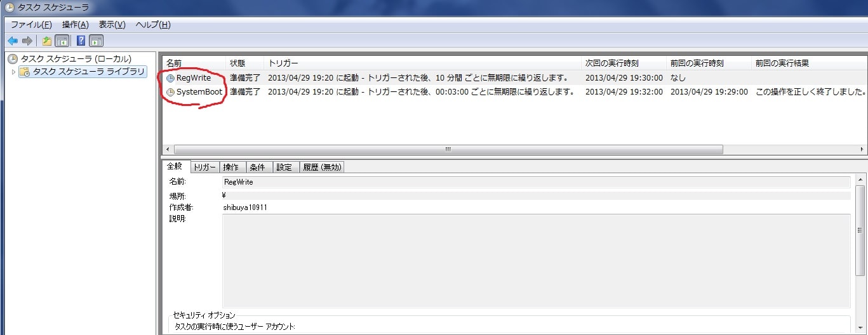Click the Task Scheduler title bar clock icon

pos(10,8)
